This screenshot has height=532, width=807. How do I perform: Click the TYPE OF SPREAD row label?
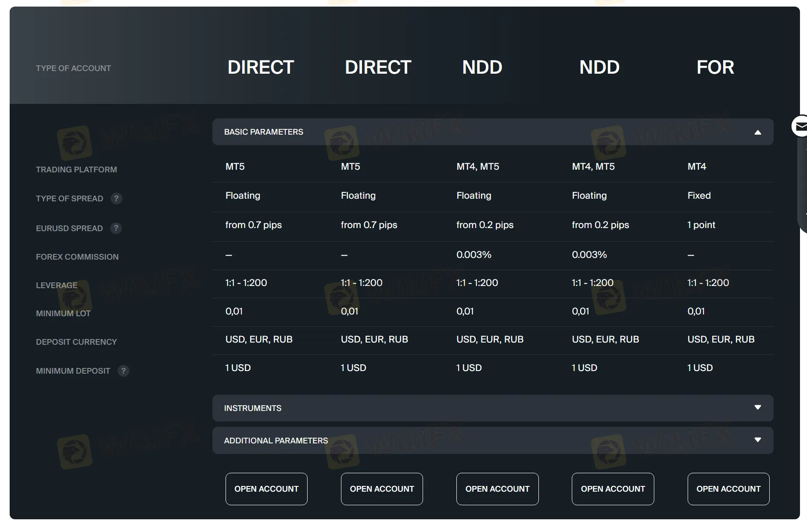pyautogui.click(x=69, y=199)
